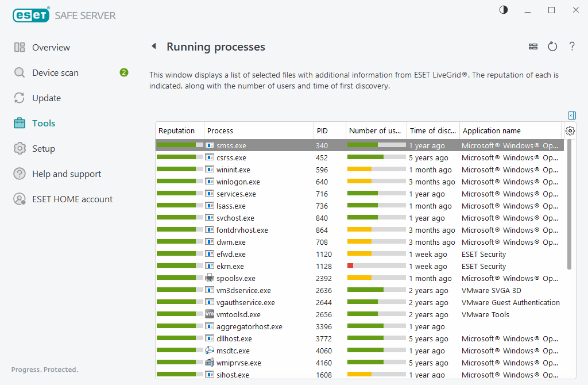Screen dimensions: 588x385
Task: Click the file icon beside efwd.exe
Action: click(210, 254)
